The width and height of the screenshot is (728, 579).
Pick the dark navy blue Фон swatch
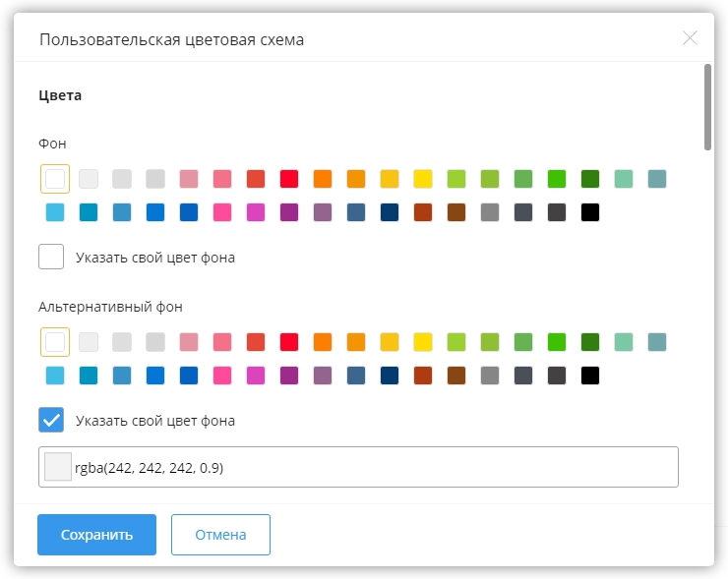point(390,212)
